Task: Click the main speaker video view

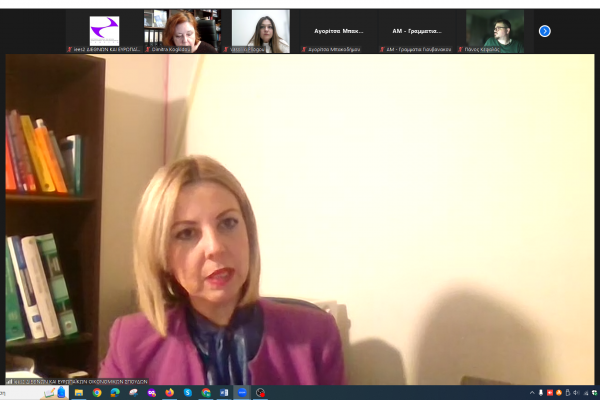Action: coord(300,219)
